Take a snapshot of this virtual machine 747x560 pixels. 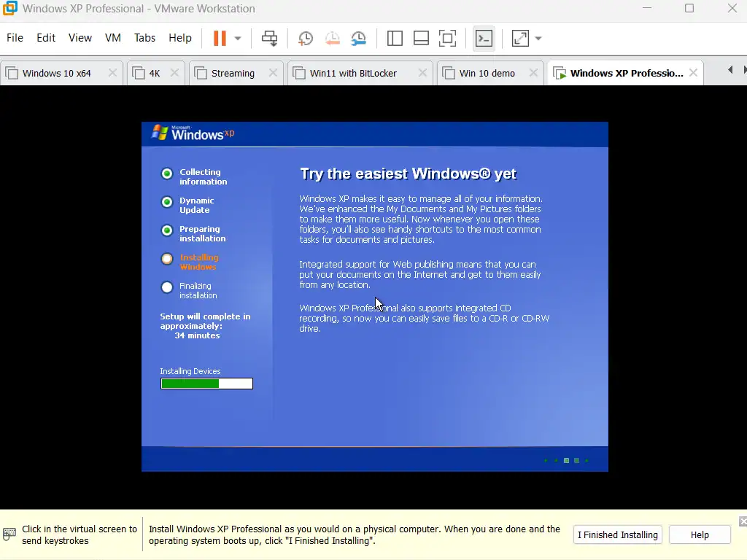(x=306, y=38)
